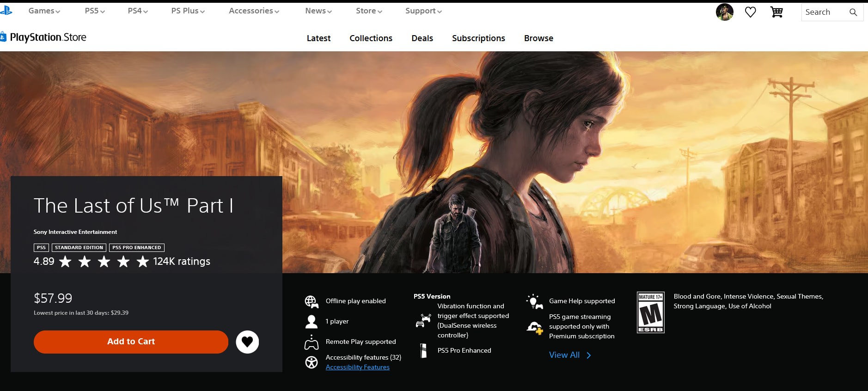Viewport: 868px width, 391px height.
Task: Expand the Store dropdown menu
Action: pyautogui.click(x=369, y=11)
